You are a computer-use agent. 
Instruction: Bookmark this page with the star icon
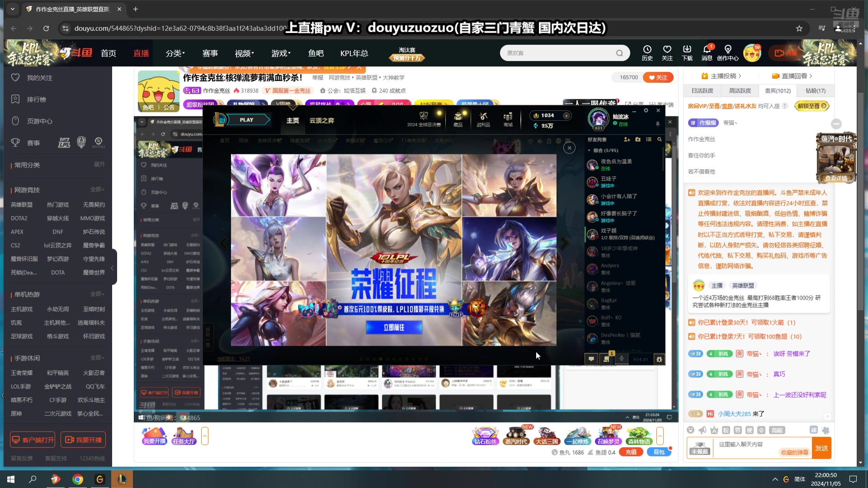coord(799,28)
